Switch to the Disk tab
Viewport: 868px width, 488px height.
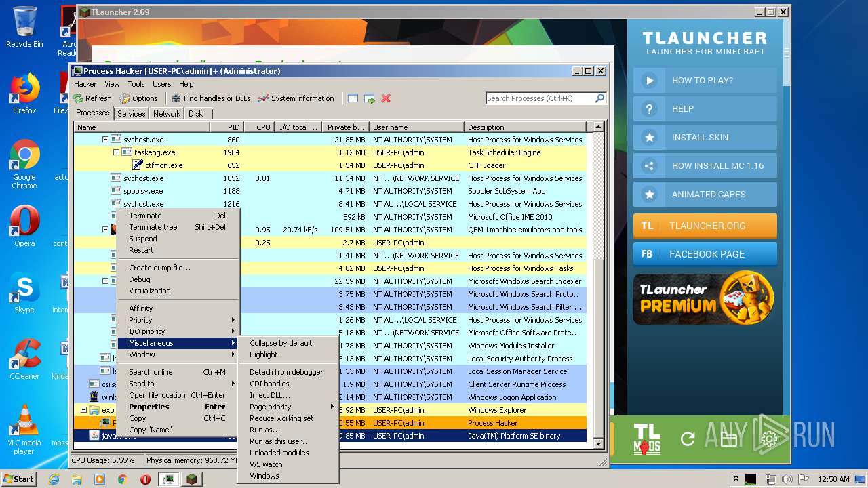(x=195, y=114)
